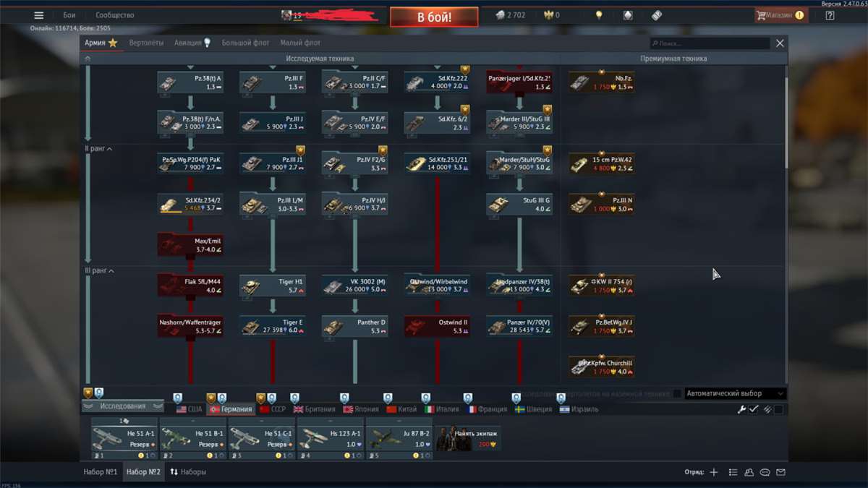This screenshot has height=488, width=868.
Task: Open the mail envelope icon at bottom right
Action: [x=780, y=472]
